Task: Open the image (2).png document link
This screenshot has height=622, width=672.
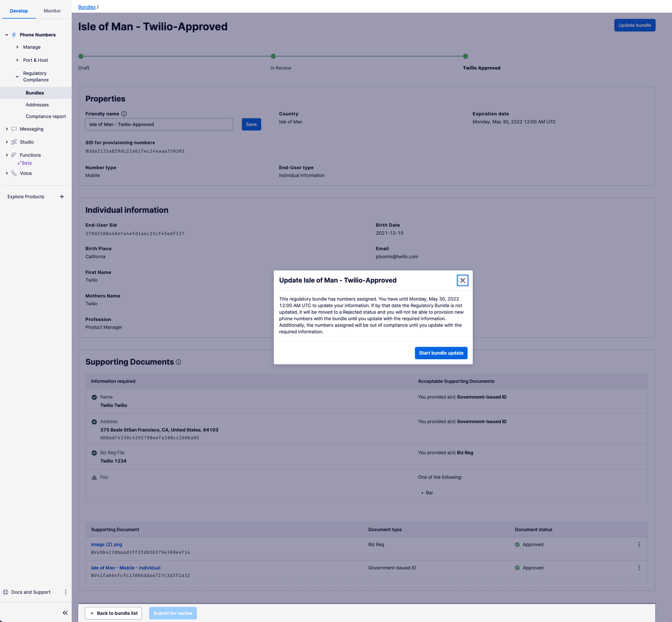Action: 107,544
